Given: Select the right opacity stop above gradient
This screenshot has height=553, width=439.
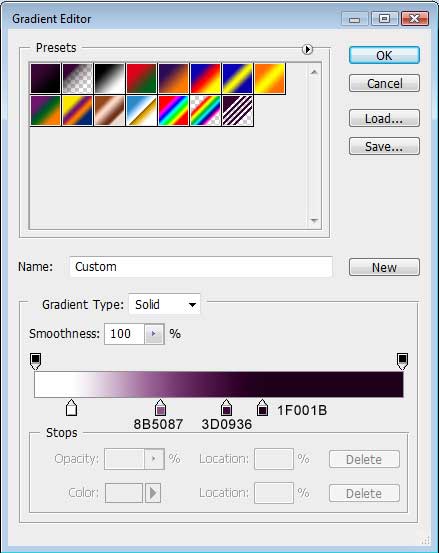Looking at the screenshot, I should point(402,361).
